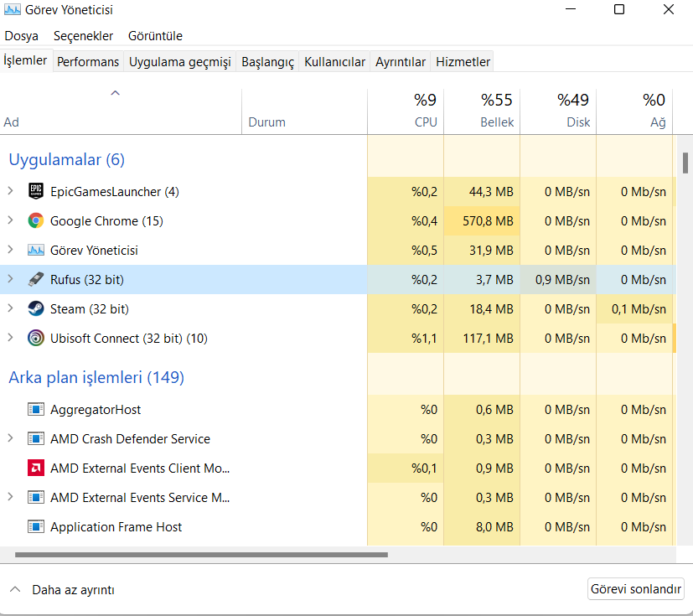Select the AMD External Events Client Mo... name
Viewport: 693px width, 616px height.
[x=140, y=468]
